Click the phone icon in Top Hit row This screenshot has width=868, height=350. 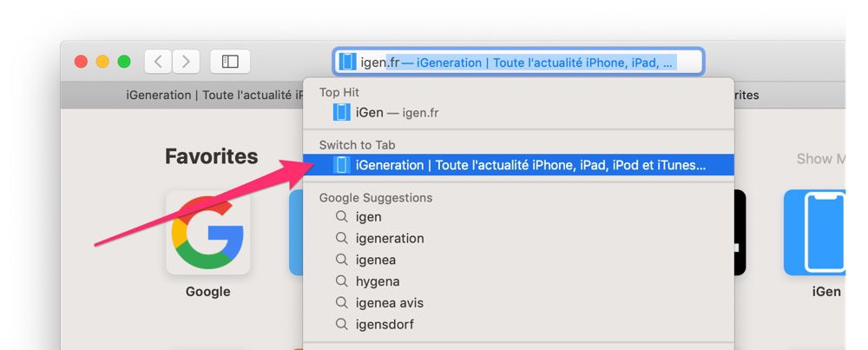pos(341,112)
